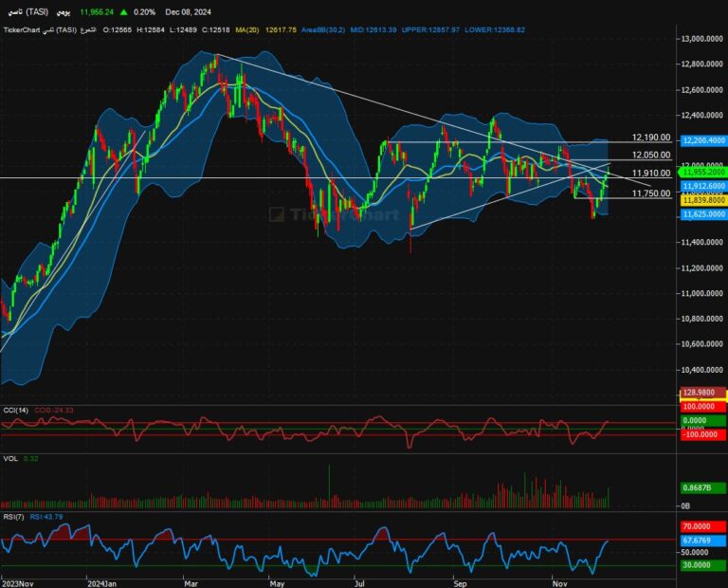The width and height of the screenshot is (728, 588).
Task: Click the green 30.0000 RSI oversold tag
Action: [703, 566]
